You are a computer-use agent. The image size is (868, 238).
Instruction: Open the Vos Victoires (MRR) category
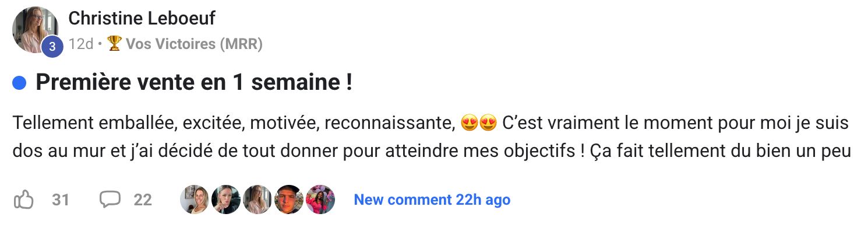click(x=194, y=44)
